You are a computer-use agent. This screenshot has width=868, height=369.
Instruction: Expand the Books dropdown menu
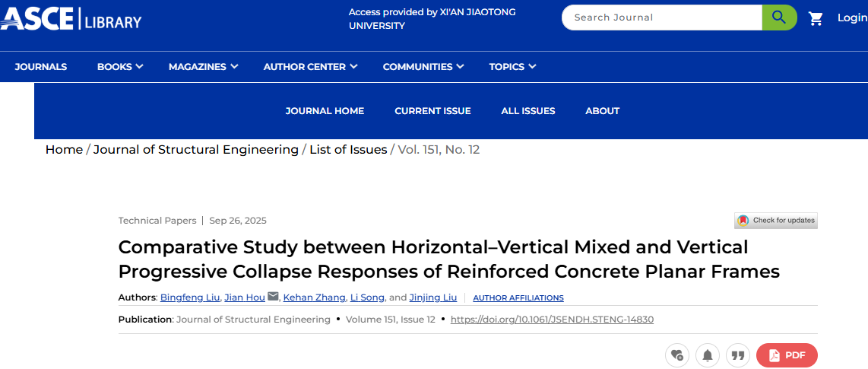point(120,67)
